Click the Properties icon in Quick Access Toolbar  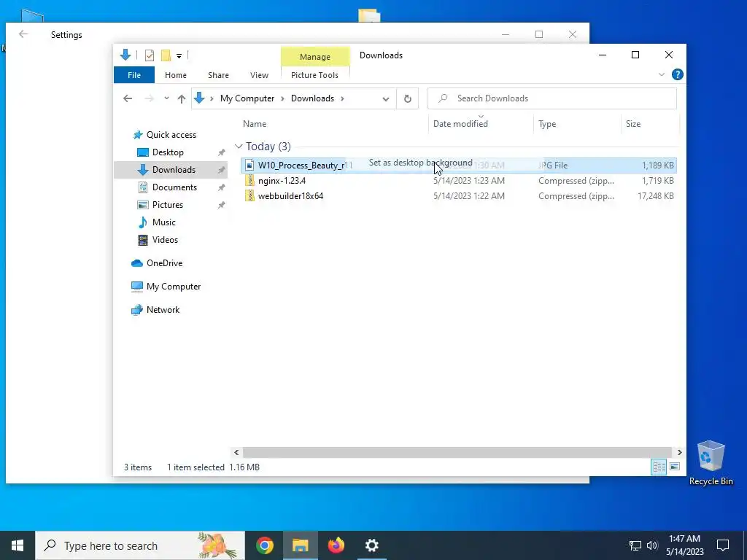pos(149,55)
